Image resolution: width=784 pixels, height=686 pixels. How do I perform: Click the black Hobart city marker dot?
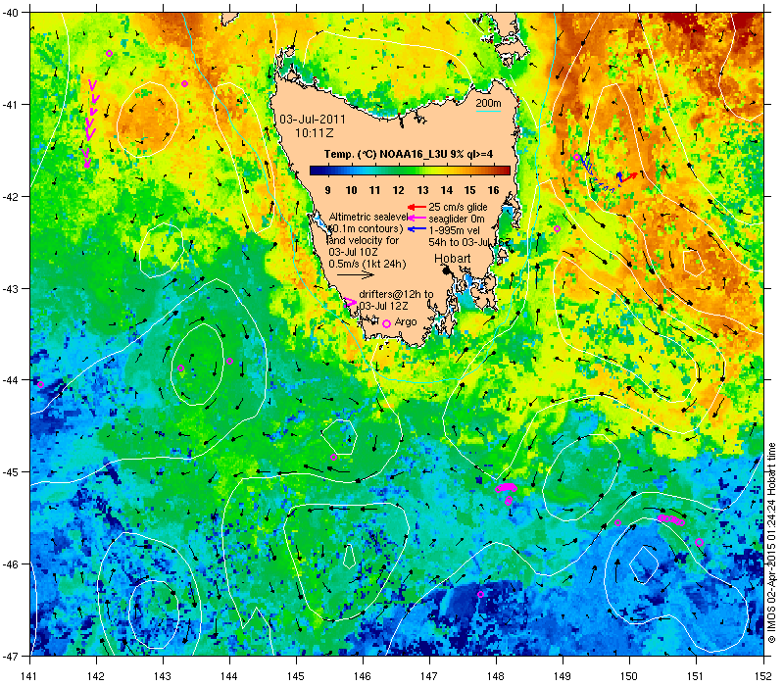(x=447, y=270)
